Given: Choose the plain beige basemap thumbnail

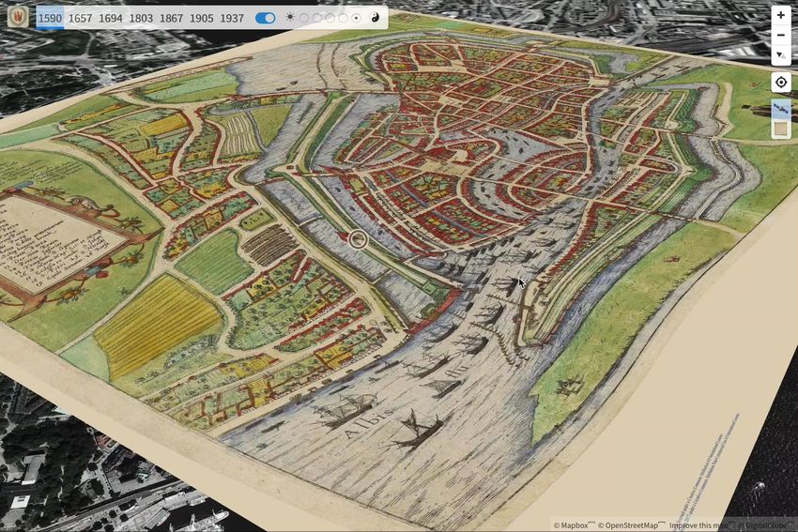Looking at the screenshot, I should tap(781, 129).
